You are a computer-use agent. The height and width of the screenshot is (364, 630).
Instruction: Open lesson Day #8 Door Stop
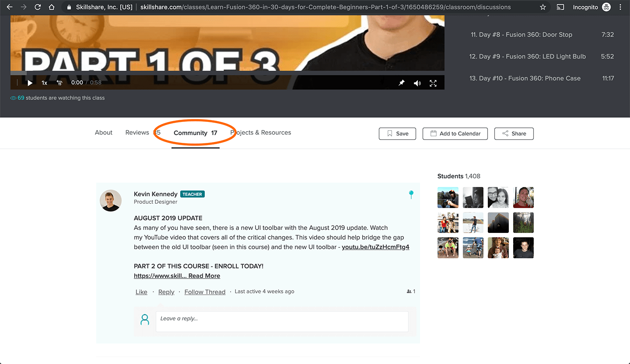tap(542, 35)
